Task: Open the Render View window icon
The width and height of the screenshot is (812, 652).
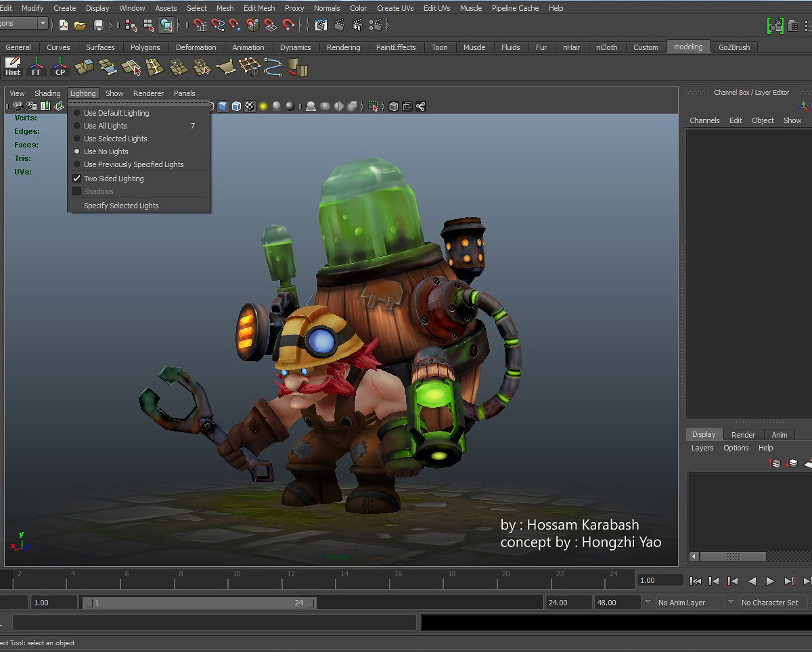Action: [x=321, y=25]
